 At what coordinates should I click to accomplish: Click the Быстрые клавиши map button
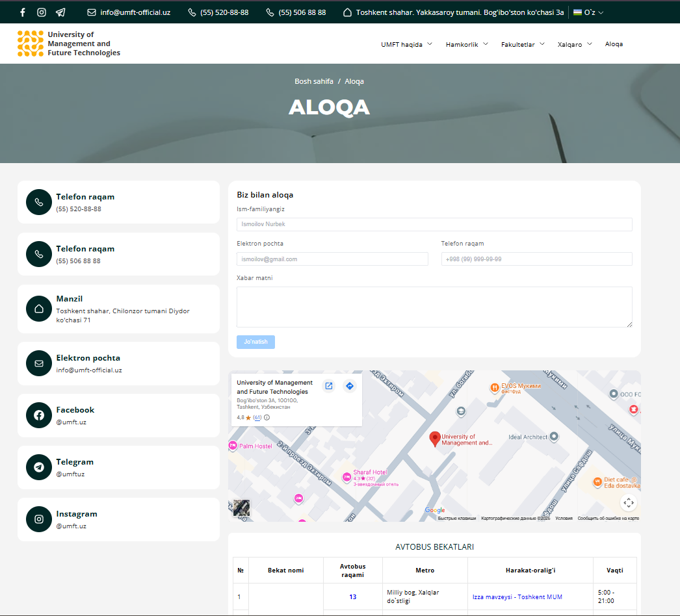click(x=456, y=518)
